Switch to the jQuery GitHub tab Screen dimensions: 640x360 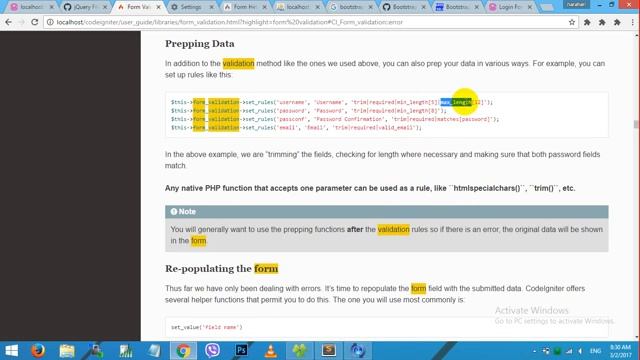[85, 7]
